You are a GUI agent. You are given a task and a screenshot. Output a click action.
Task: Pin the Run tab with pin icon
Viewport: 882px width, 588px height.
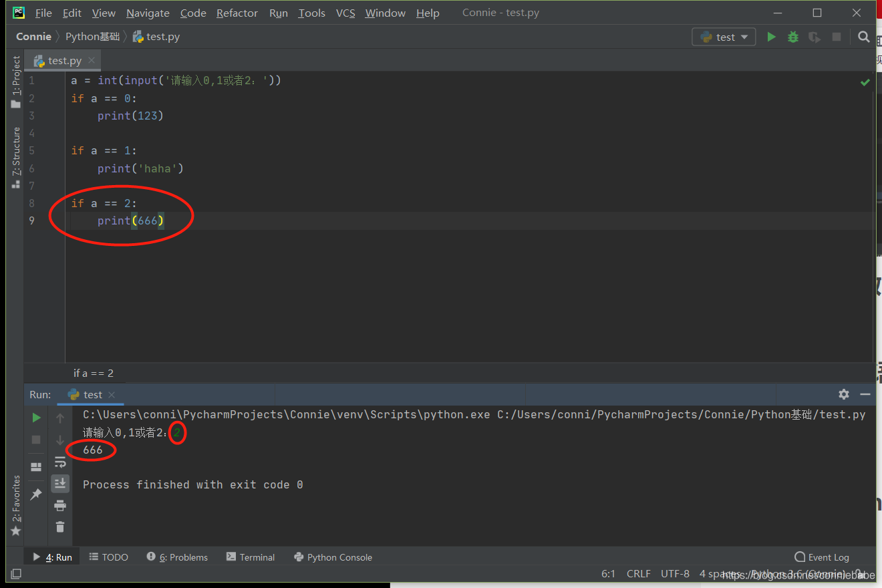[36, 494]
